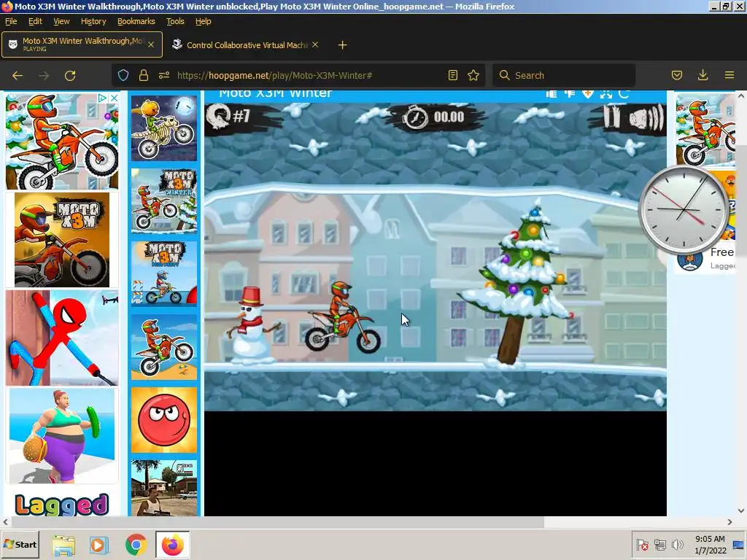747x560 pixels.
Task: Open the burger runner woman game thumbnail
Action: point(62,436)
